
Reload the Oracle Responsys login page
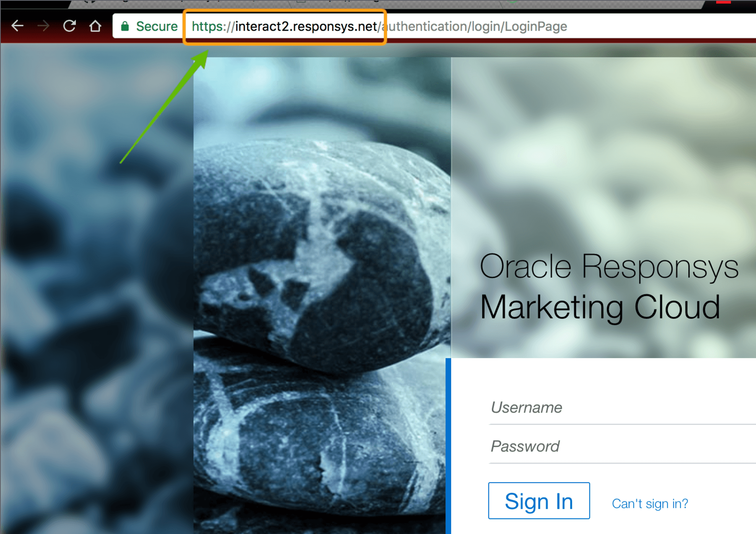click(70, 26)
